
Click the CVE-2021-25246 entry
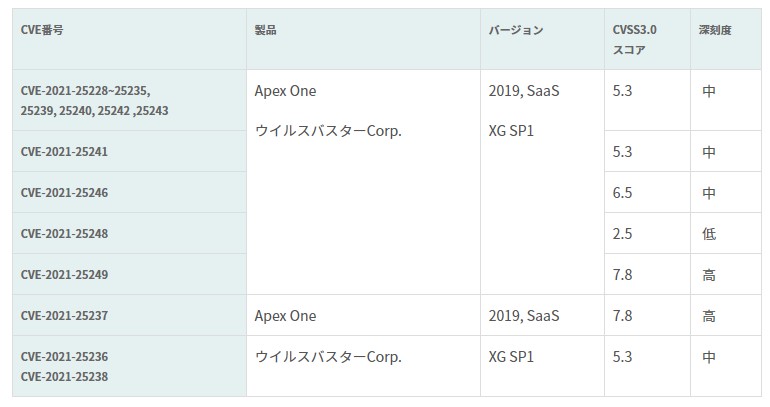pyautogui.click(x=64, y=193)
